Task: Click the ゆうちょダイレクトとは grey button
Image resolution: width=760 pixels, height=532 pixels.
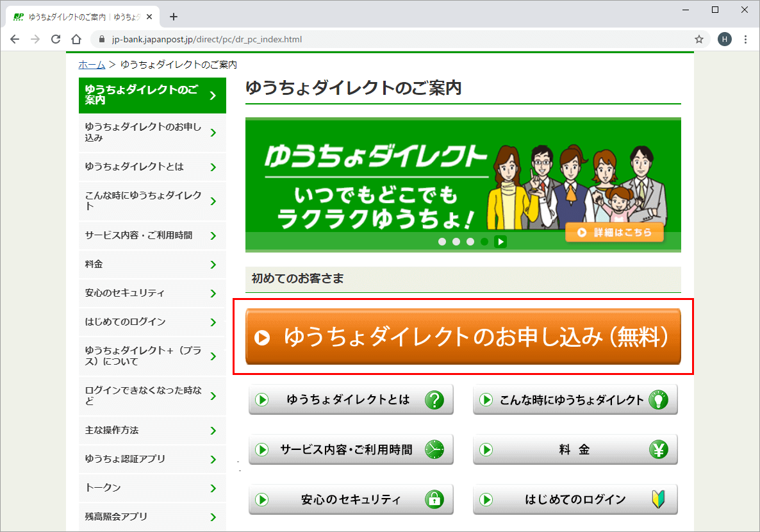Action: pyautogui.click(x=351, y=399)
